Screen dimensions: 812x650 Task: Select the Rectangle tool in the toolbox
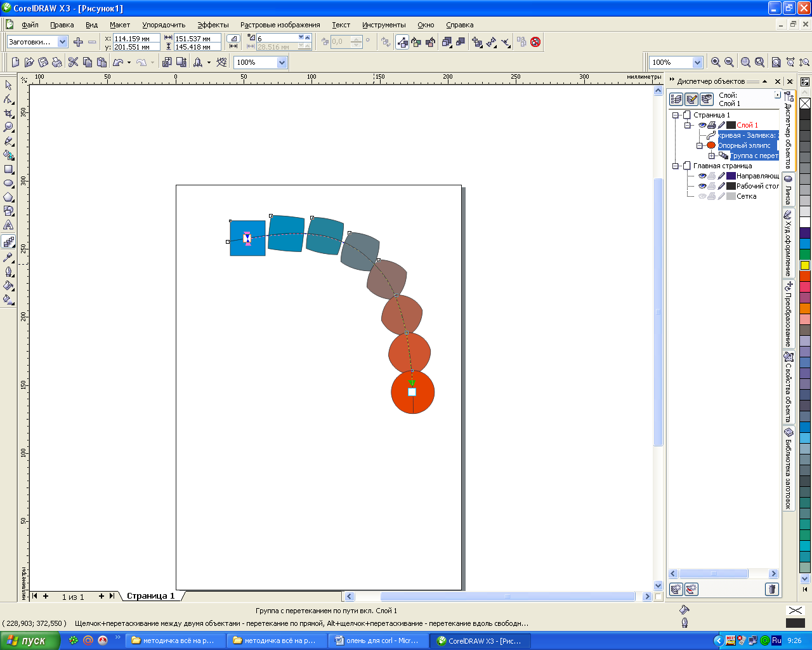click(x=8, y=169)
